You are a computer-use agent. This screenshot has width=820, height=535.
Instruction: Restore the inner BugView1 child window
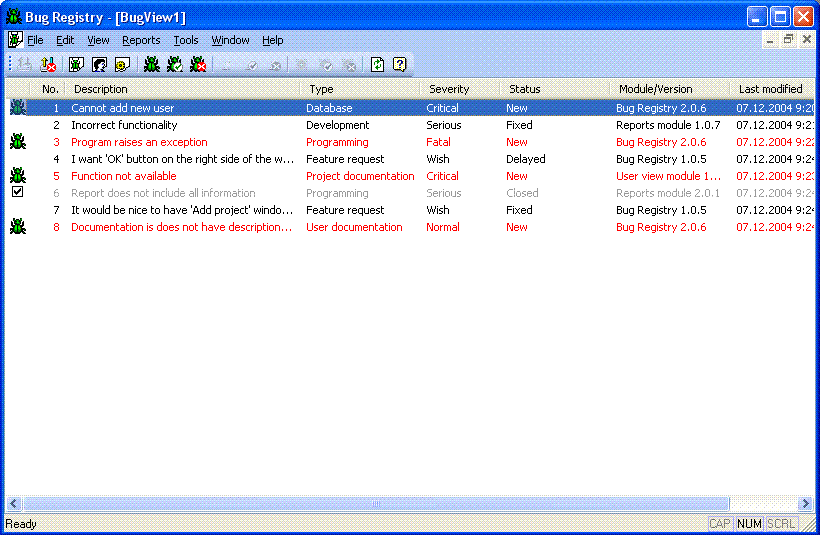tap(788, 39)
